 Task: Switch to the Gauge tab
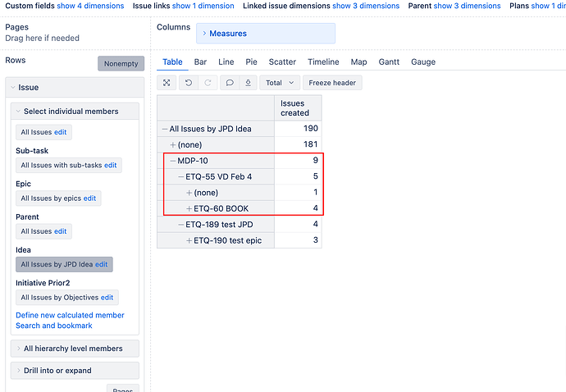(x=423, y=62)
